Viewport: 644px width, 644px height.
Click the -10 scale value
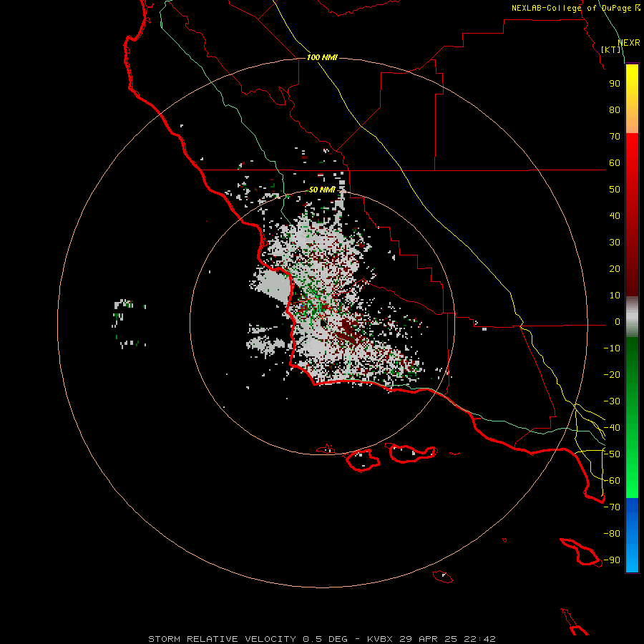612,348
